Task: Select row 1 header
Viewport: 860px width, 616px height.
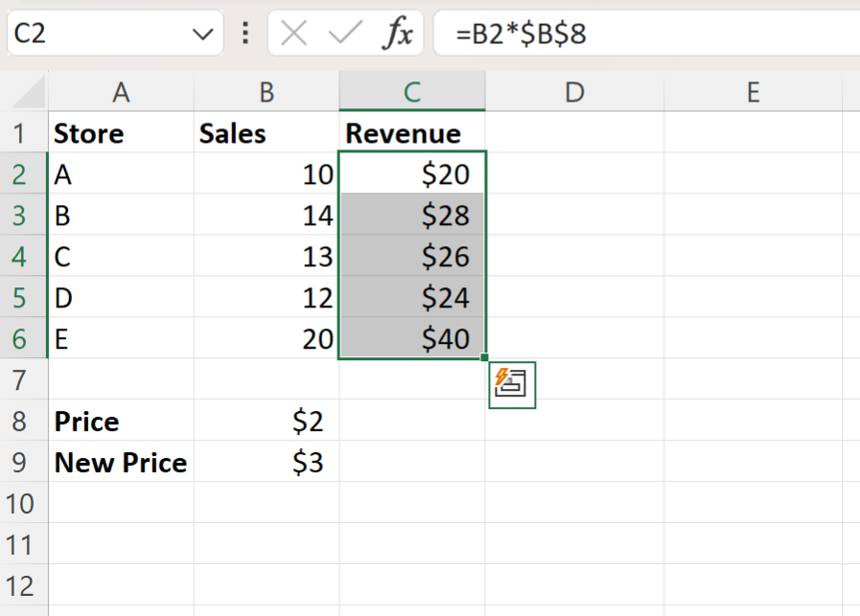Action: 24,133
